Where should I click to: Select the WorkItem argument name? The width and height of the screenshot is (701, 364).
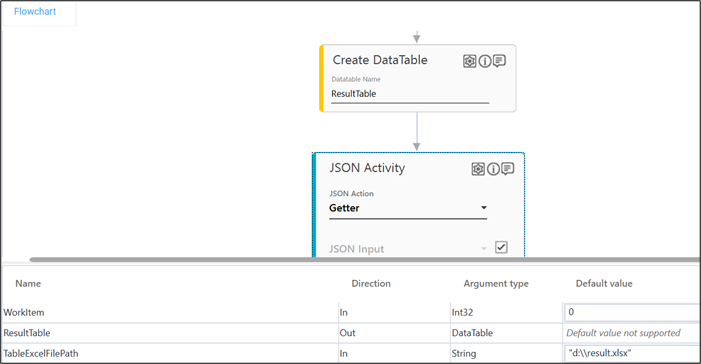tap(24, 313)
